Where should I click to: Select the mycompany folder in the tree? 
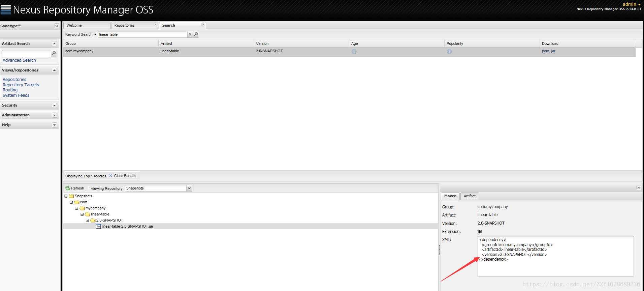(x=95, y=208)
